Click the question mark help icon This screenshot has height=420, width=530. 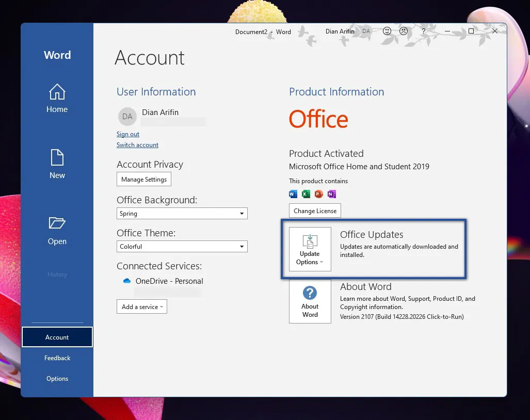(424, 31)
